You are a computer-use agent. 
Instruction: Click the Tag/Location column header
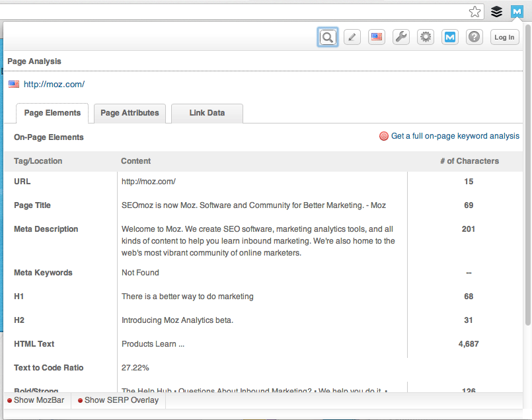[38, 161]
